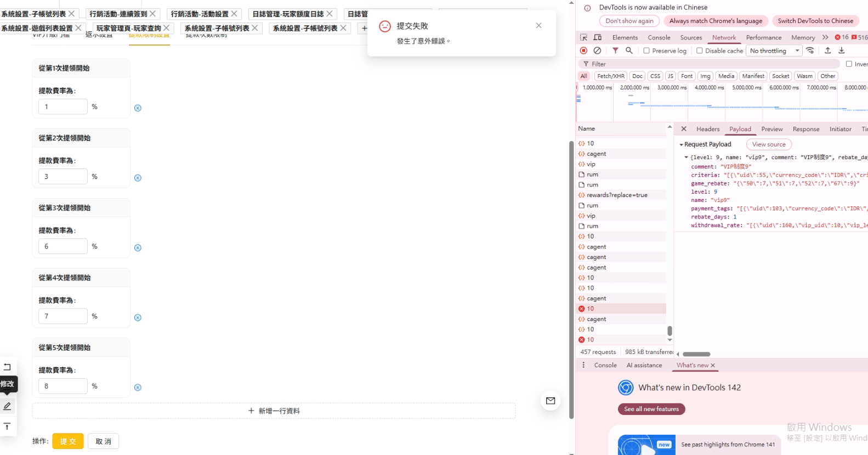Image resolution: width=868 pixels, height=455 pixels.
Task: Enable the Preserve log checkbox
Action: [646, 50]
